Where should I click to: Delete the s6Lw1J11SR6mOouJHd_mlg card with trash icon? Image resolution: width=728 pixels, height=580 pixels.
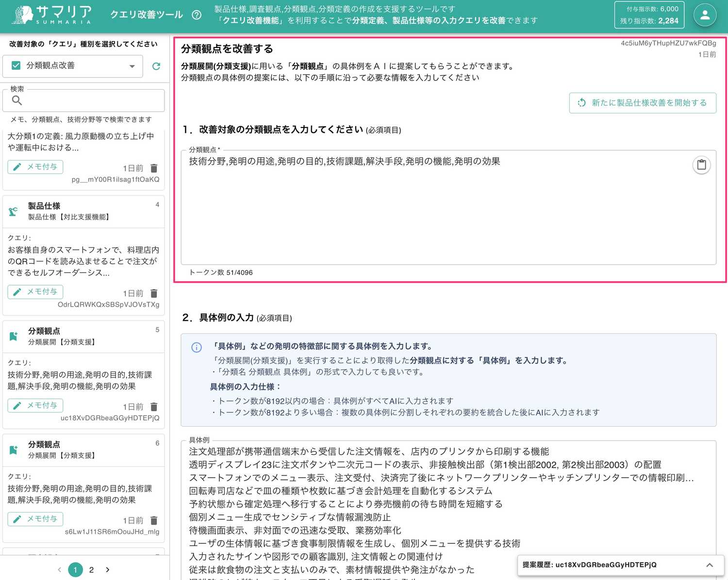154,520
